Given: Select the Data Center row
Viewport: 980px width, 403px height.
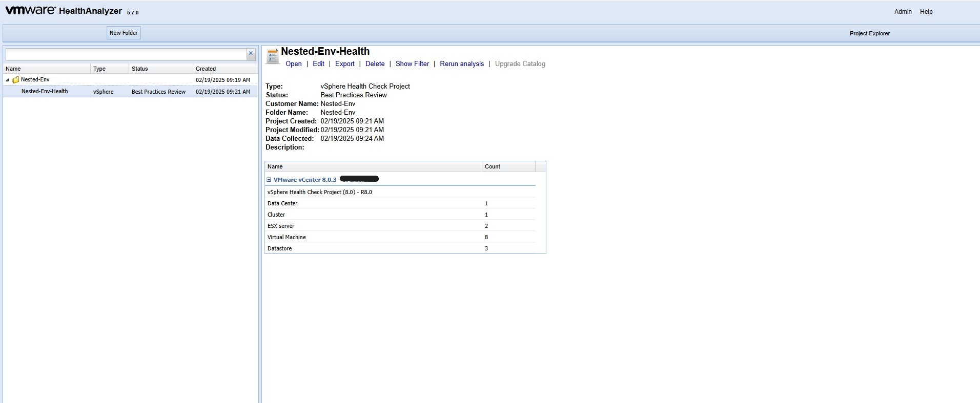Looking at the screenshot, I should point(400,203).
